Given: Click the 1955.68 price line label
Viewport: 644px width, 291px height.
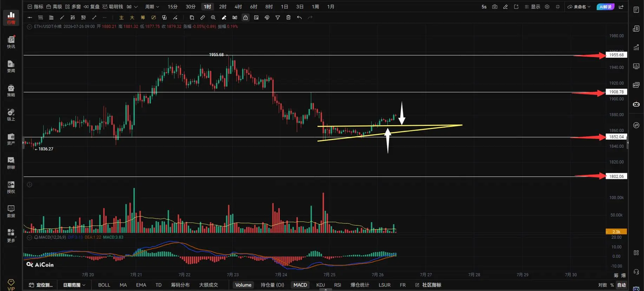Looking at the screenshot, I should pos(616,55).
